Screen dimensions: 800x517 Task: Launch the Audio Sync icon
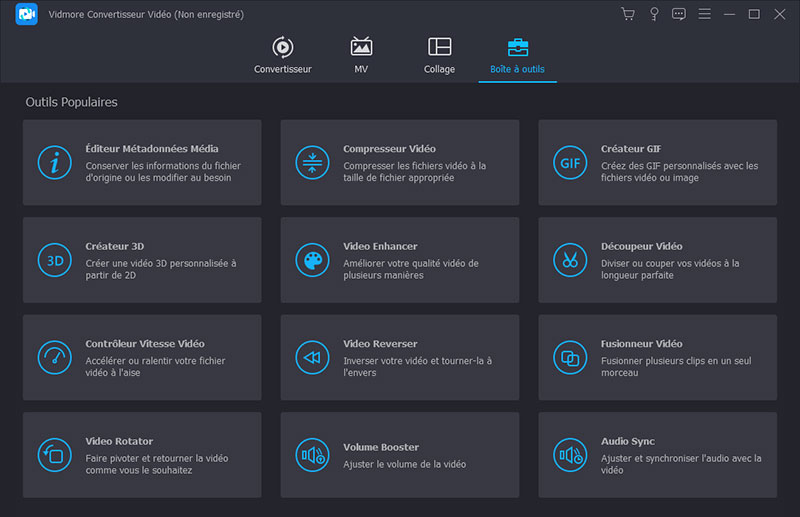pyautogui.click(x=570, y=455)
